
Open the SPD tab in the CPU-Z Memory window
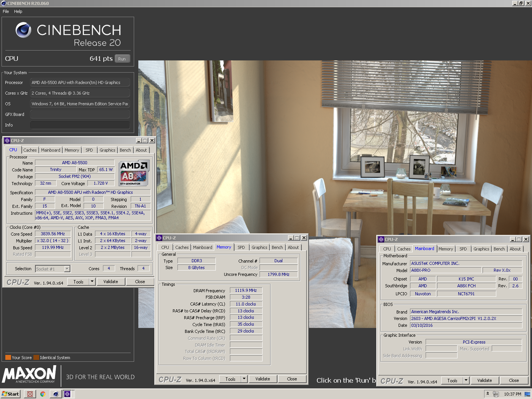(241, 247)
